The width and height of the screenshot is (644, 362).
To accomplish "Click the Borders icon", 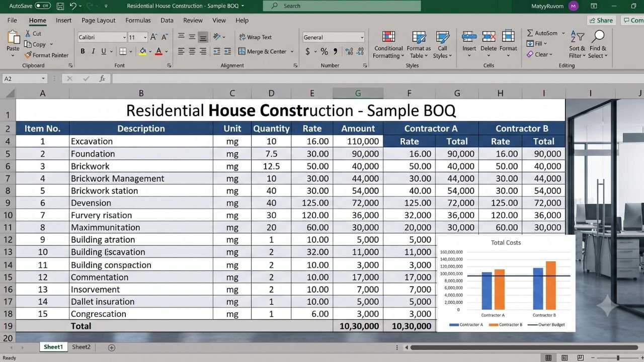I will click(123, 52).
